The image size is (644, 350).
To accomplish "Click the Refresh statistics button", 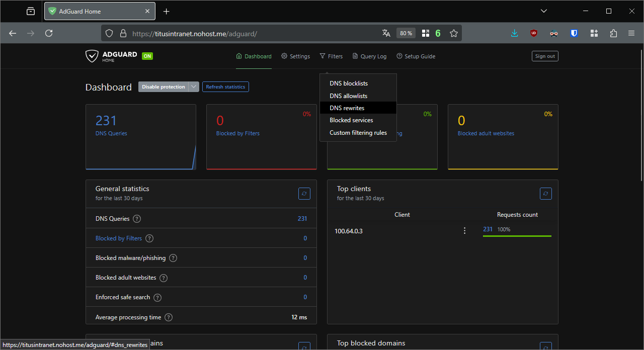I will (225, 87).
